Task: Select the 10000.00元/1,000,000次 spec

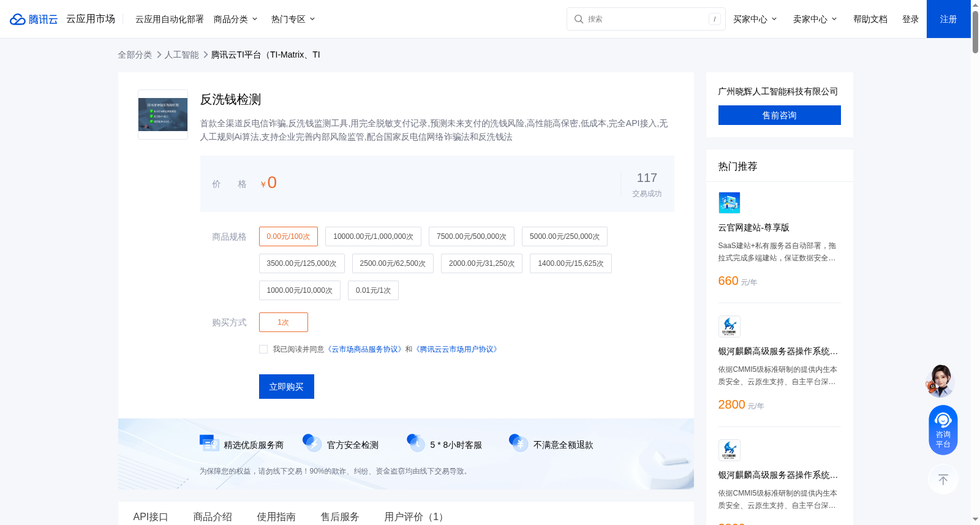Action: pos(373,236)
